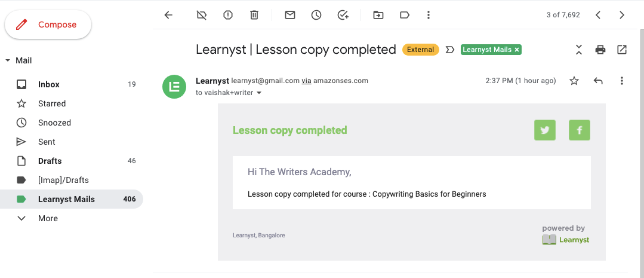Delete this email with the trash icon
Image resolution: width=644 pixels, height=278 pixels.
[x=254, y=15]
